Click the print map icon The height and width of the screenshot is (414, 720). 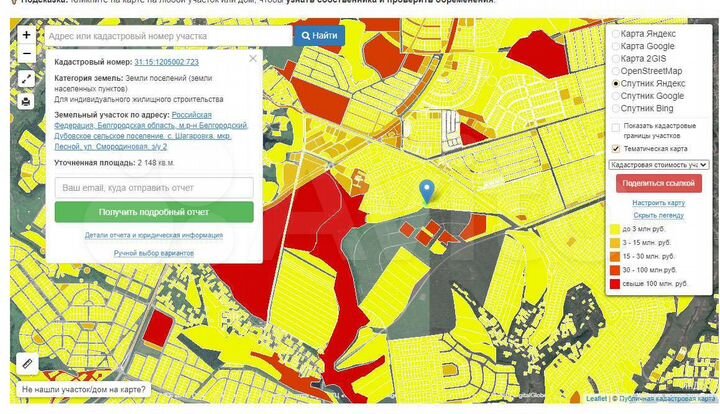(26, 101)
